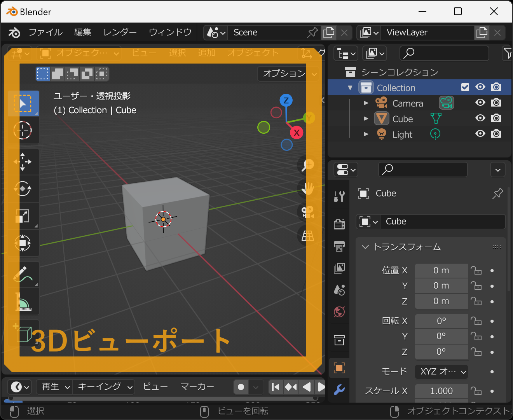This screenshot has width=513, height=420.
Task: Disable the Light in renders
Action: 496,134
